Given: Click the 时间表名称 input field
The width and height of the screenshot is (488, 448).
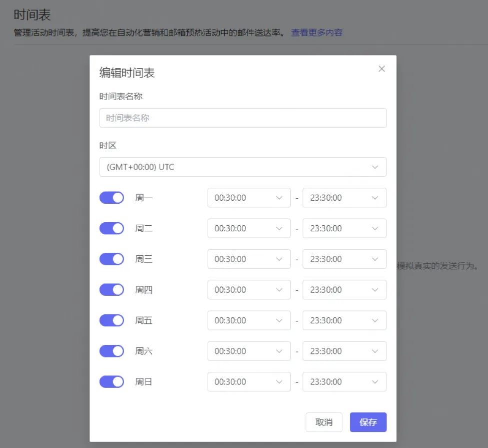Looking at the screenshot, I should pos(243,118).
